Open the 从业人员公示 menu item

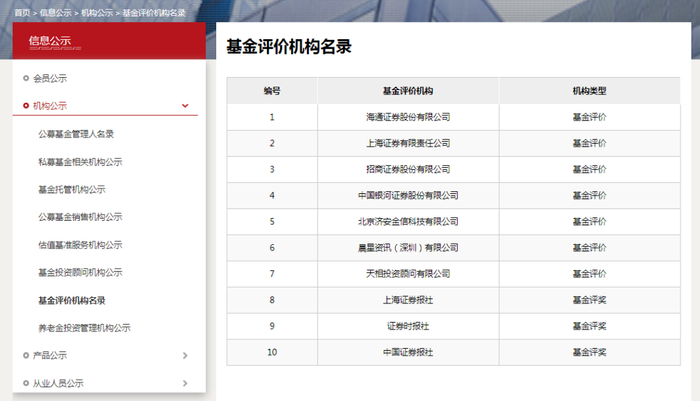(58, 383)
